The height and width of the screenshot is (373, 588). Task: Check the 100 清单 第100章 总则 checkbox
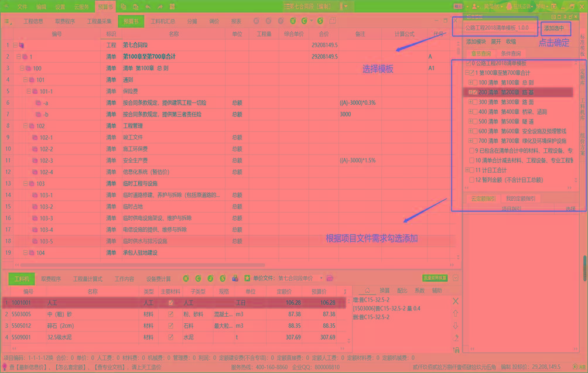[475, 83]
